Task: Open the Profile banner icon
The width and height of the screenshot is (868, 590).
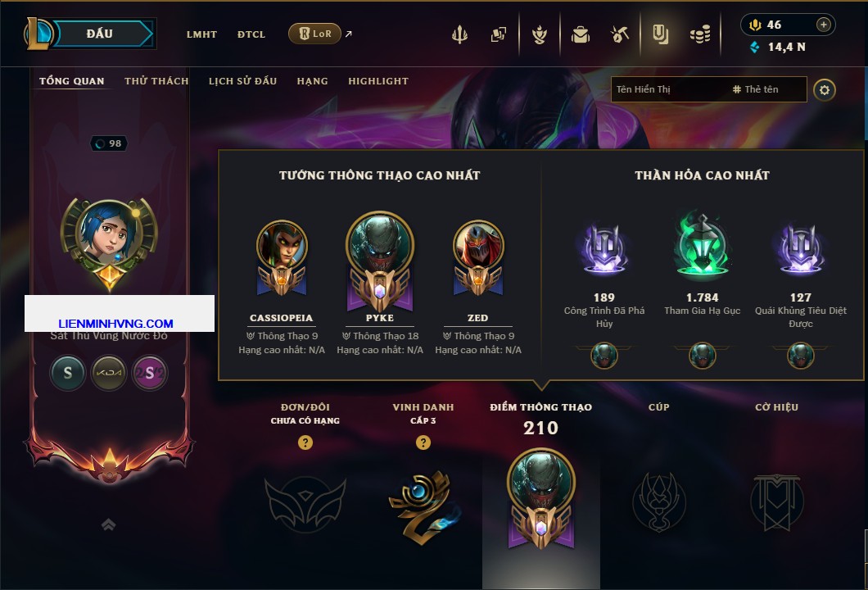Action: click(x=660, y=35)
